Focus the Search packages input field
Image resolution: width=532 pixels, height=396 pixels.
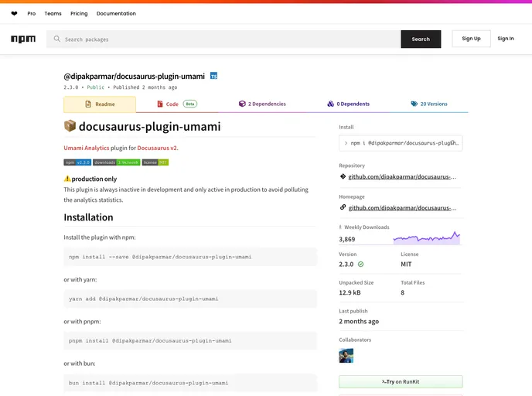point(223,39)
